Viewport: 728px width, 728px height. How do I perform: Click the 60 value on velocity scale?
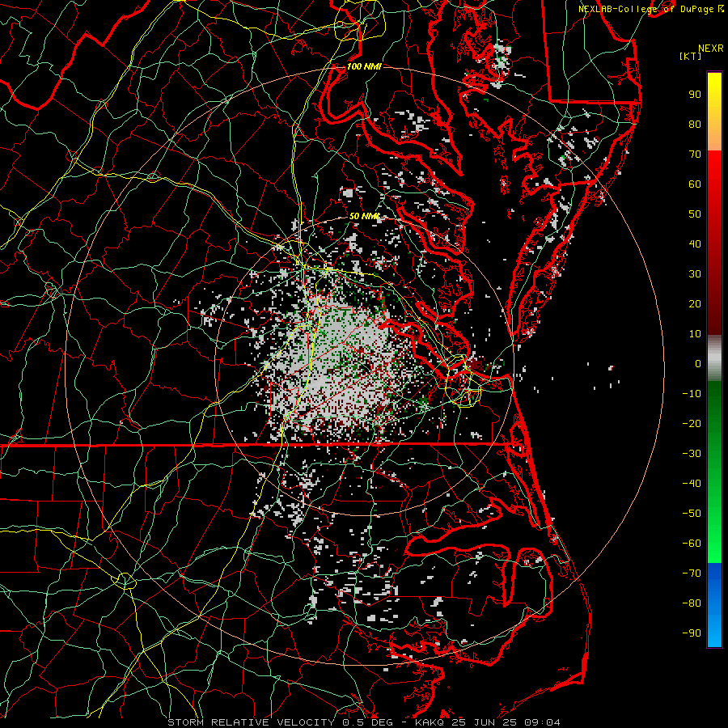[695, 184]
